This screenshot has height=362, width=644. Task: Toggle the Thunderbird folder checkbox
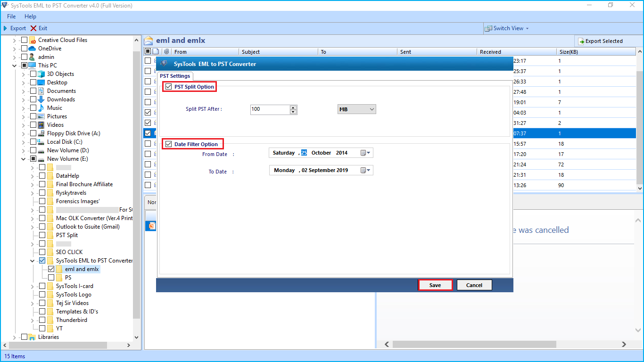point(42,320)
